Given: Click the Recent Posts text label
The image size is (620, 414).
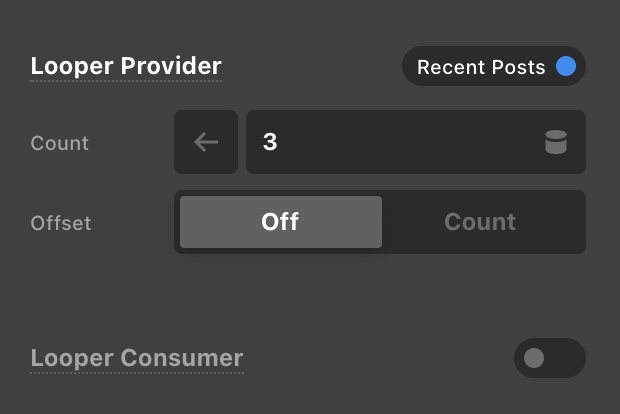Looking at the screenshot, I should (x=481, y=67).
